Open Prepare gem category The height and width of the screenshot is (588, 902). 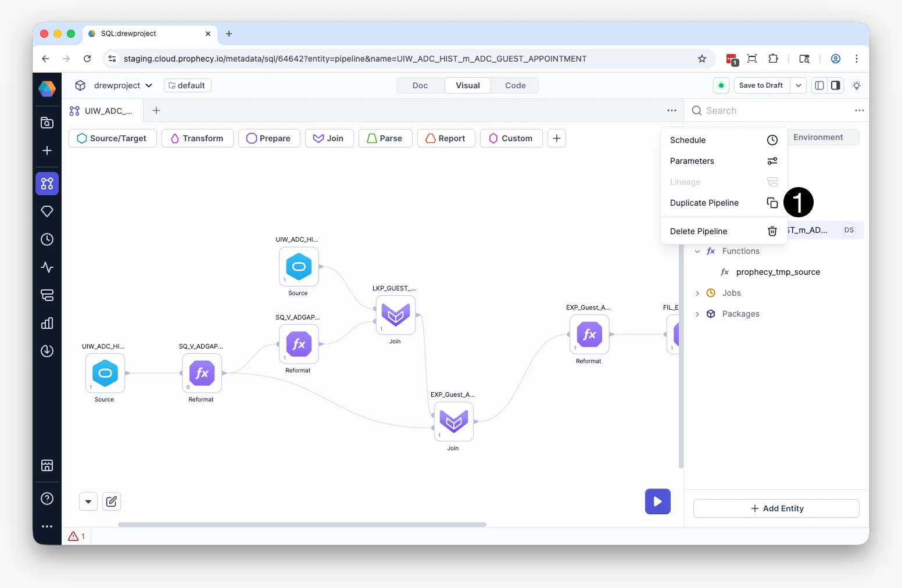pos(269,138)
